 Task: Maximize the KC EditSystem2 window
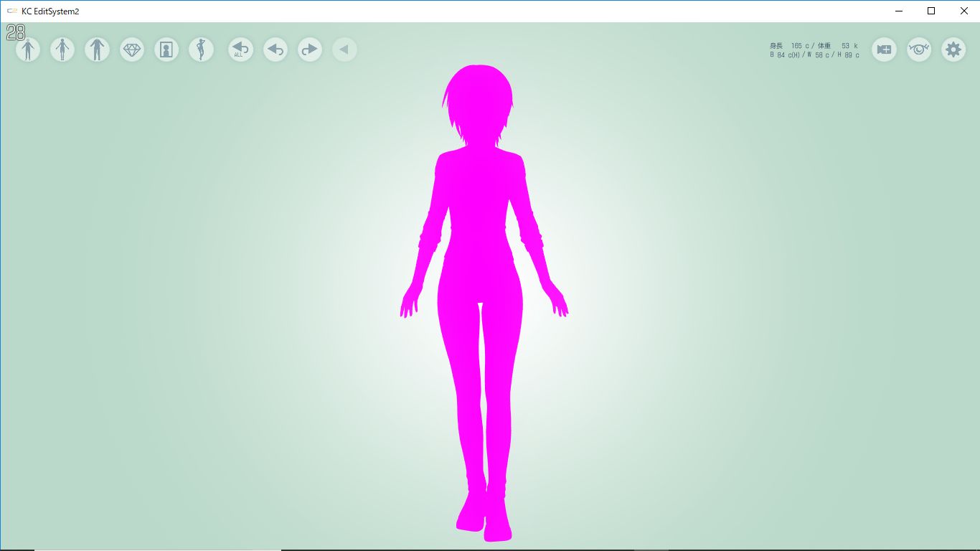(931, 11)
